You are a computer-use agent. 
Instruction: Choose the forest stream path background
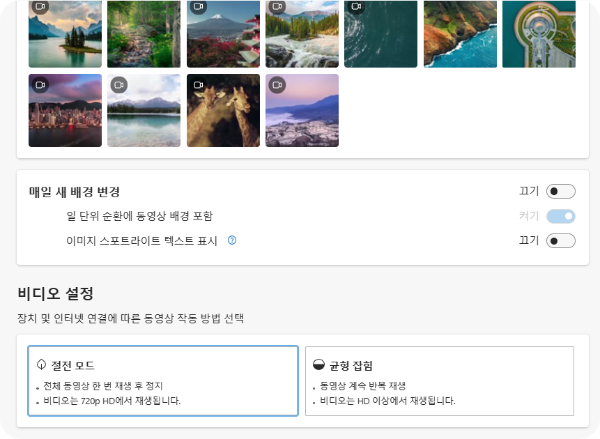coord(144,34)
